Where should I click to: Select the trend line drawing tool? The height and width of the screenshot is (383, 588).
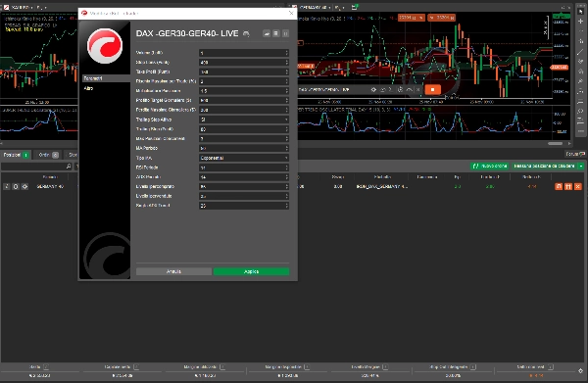coord(581,51)
